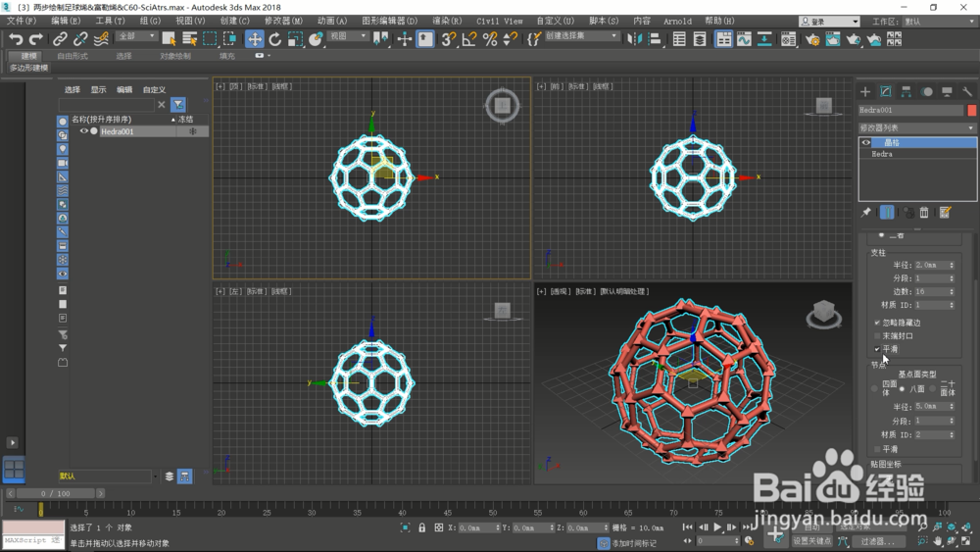Click 添加时间标记 label
This screenshot has height=552, width=980.
click(634, 543)
